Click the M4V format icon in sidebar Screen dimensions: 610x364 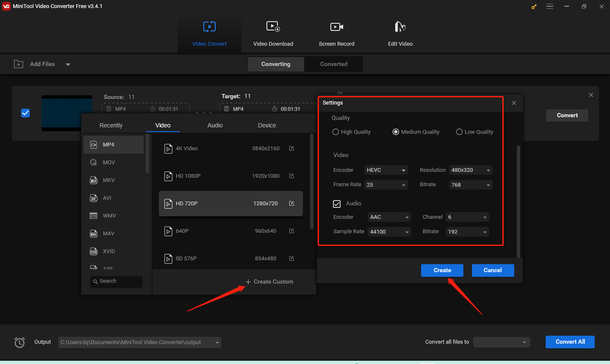pyautogui.click(x=94, y=234)
